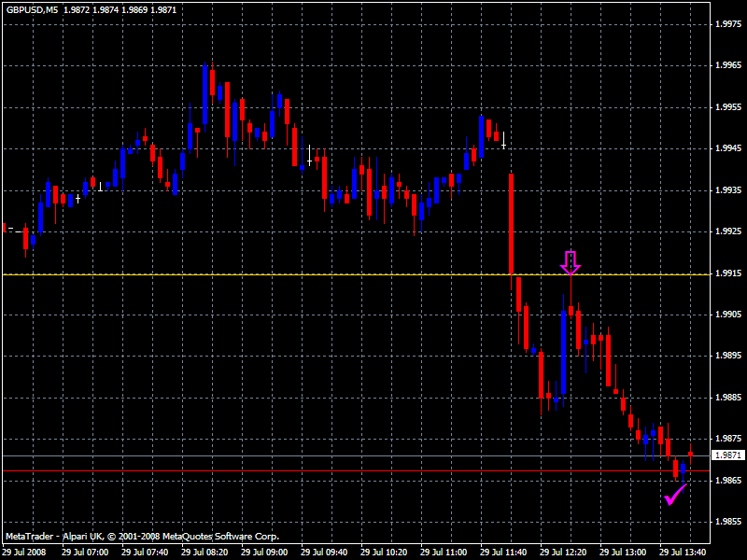Click the 1.9975 price scale label
Screen dimensions: 747x560
[x=727, y=24]
